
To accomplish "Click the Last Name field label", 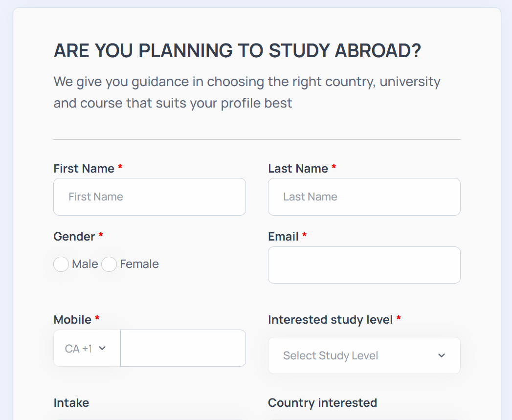I will [298, 169].
